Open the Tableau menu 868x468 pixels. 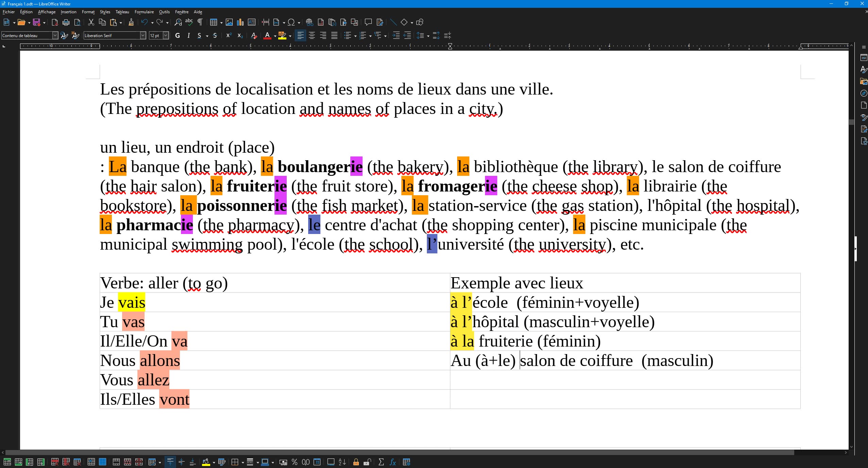point(122,12)
